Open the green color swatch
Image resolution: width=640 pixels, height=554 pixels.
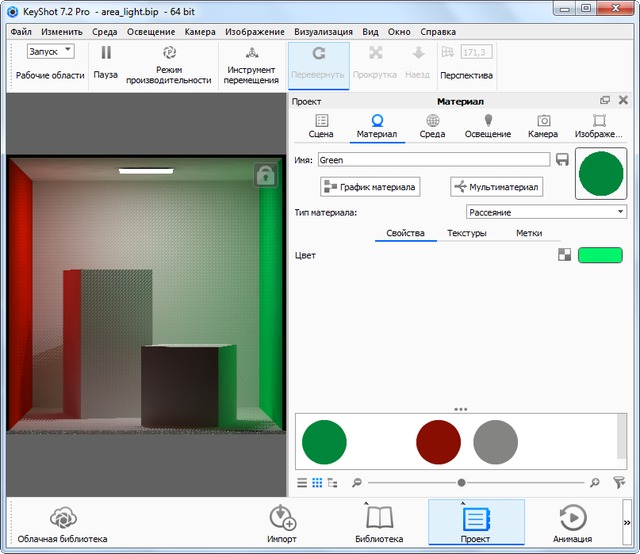click(599, 256)
